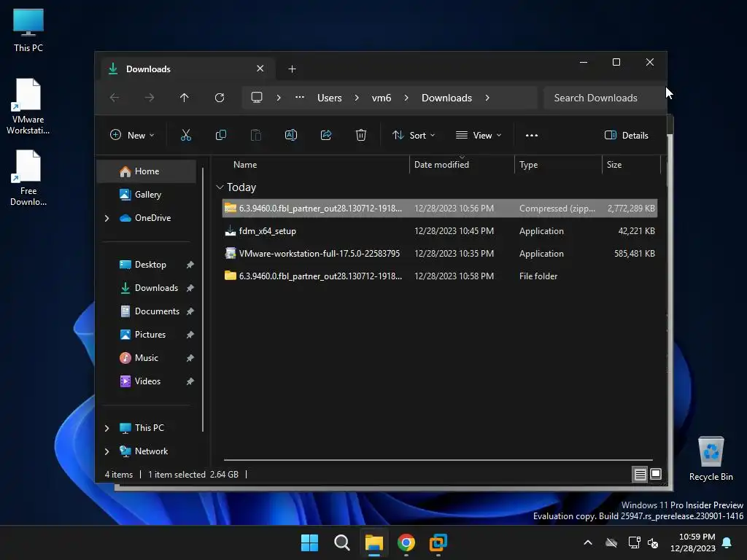This screenshot has height=560, width=747.
Task: Click the Share icon in toolbar
Action: (326, 135)
